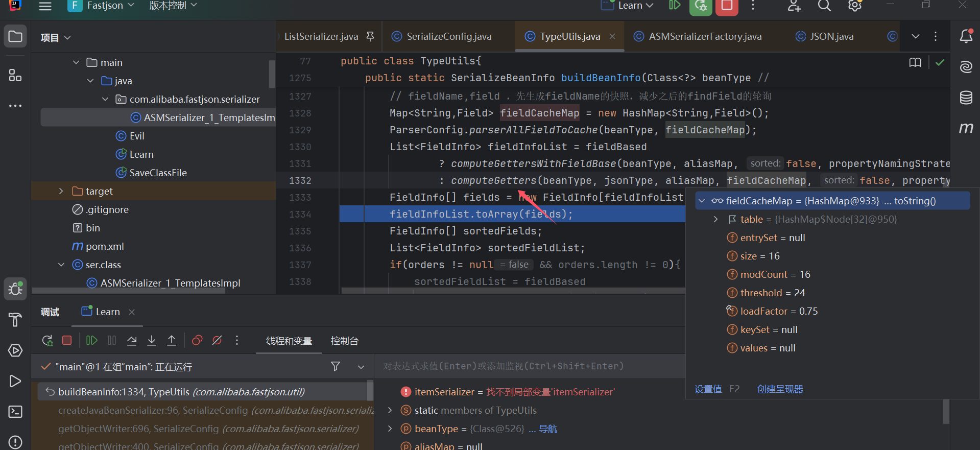The image size is (980, 450).
Task: Collapse the main folder in project tree
Action: (76, 62)
